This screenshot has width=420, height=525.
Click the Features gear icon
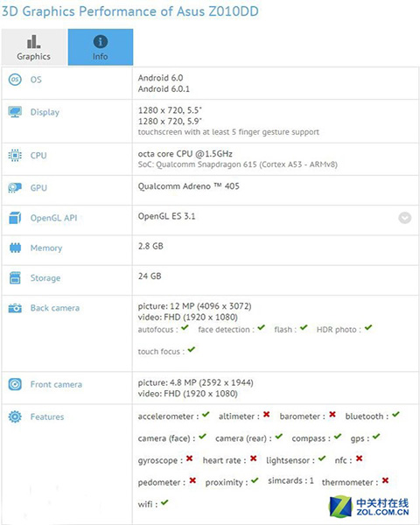(15, 416)
